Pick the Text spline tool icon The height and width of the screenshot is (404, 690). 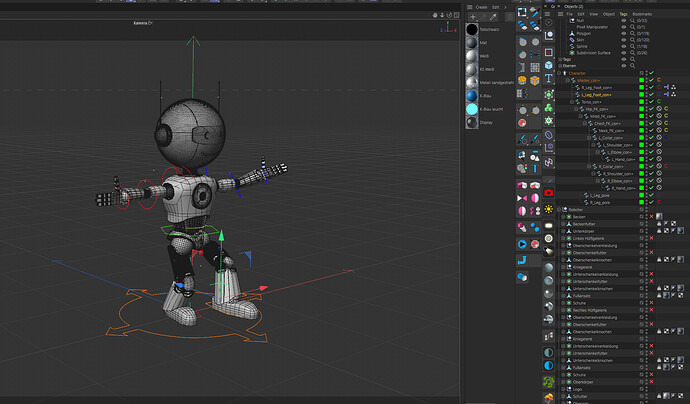(x=549, y=78)
